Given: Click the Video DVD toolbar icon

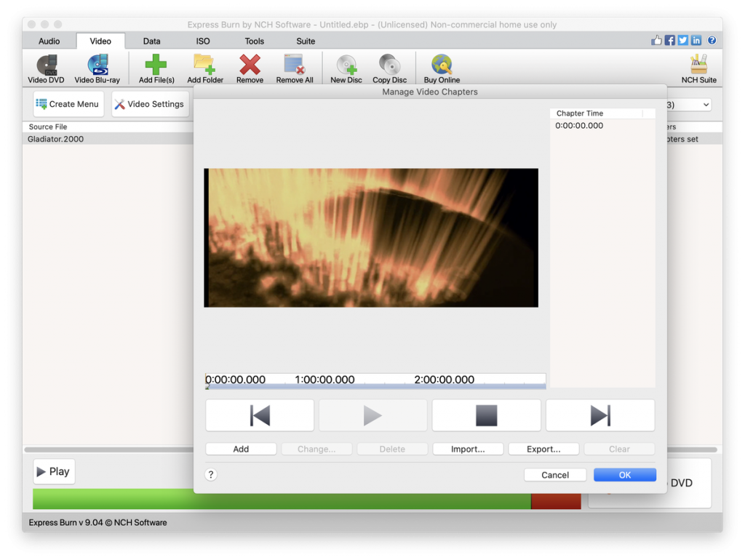Looking at the screenshot, I should pyautogui.click(x=46, y=69).
